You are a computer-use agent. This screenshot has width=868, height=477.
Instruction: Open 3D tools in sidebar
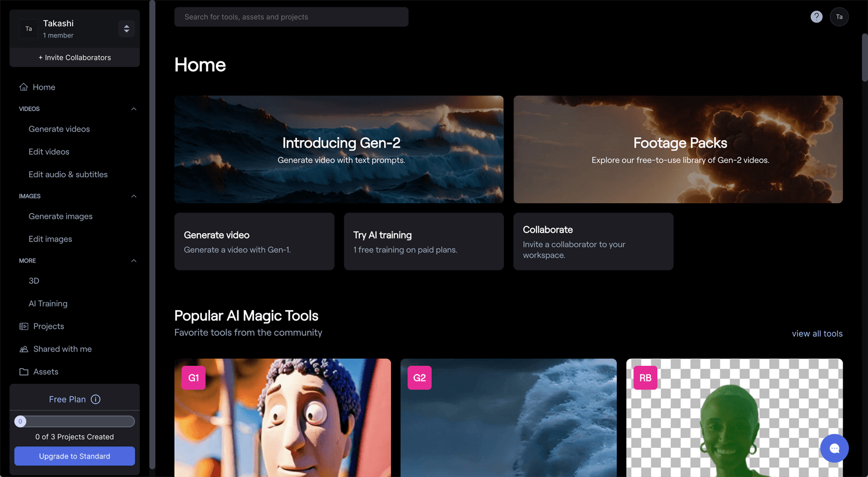coord(34,281)
